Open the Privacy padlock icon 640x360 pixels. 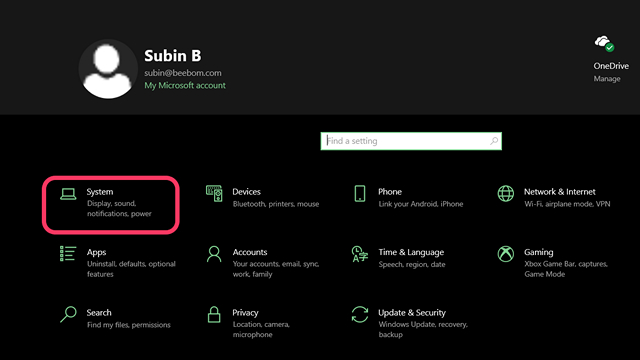click(x=214, y=314)
